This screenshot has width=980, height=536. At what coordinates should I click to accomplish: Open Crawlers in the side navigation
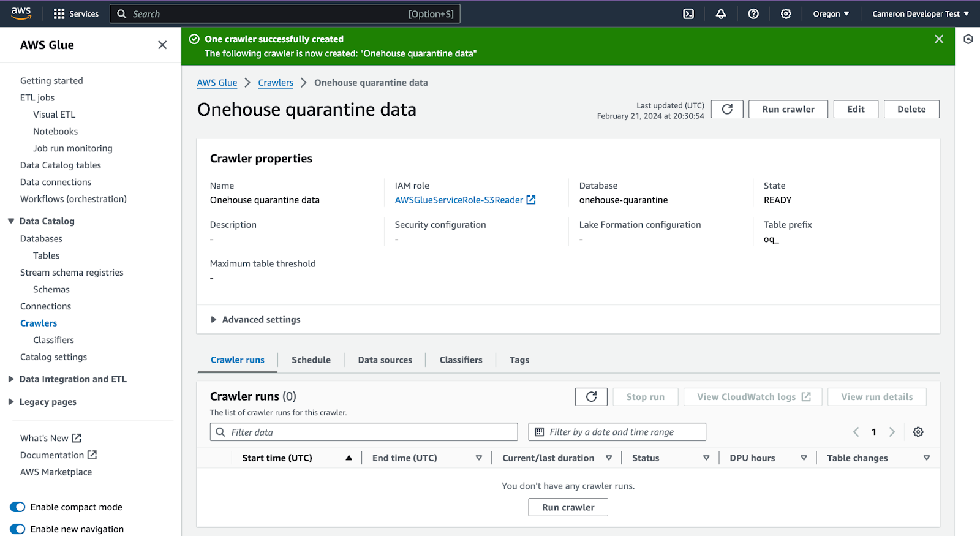39,323
